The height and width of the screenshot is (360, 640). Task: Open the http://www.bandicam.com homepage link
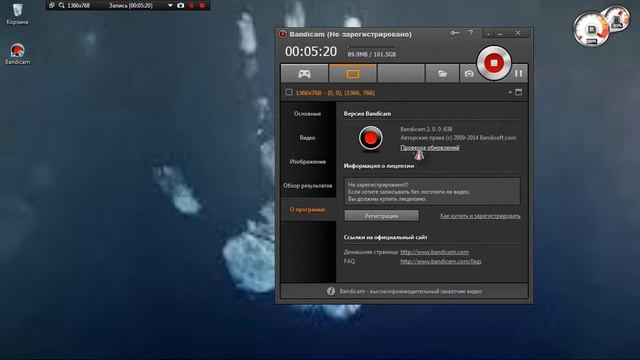[x=434, y=252]
